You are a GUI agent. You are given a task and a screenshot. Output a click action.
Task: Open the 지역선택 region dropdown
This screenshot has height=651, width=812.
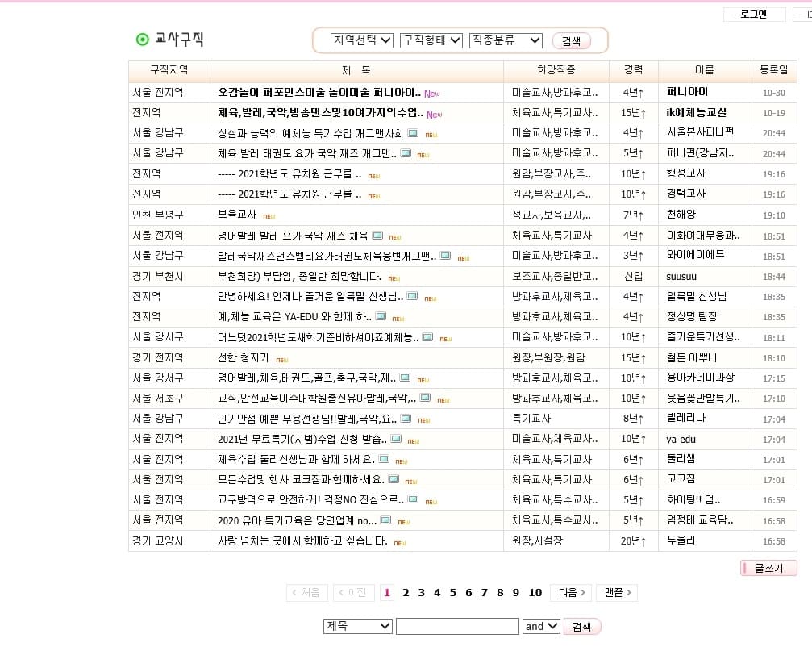click(361, 40)
